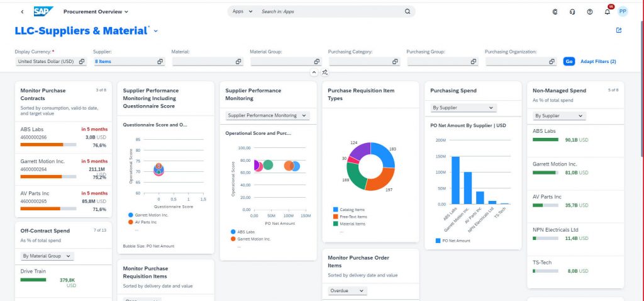Open value help for Display Currency
Viewport: 644px width, 301px height.
pos(82,62)
